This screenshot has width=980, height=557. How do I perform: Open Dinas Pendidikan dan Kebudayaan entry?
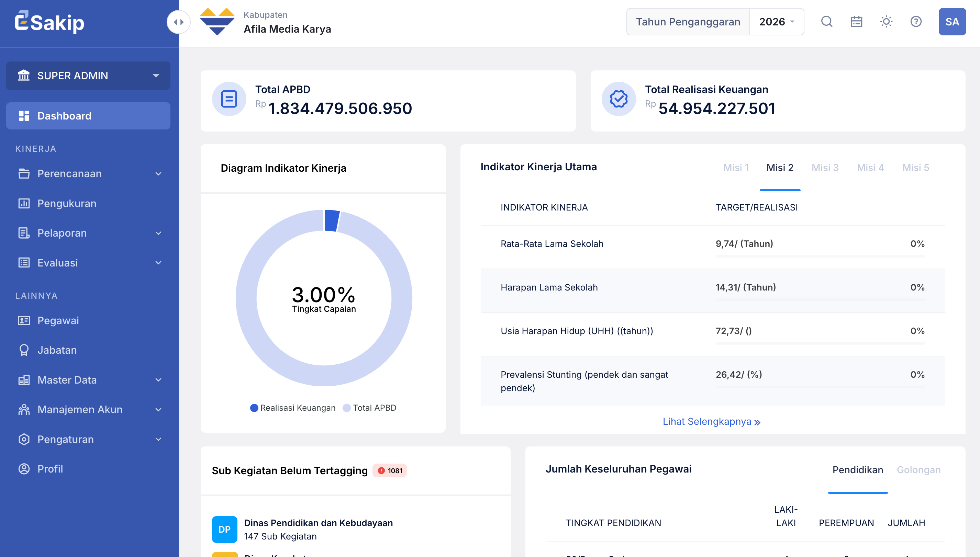tap(318, 523)
